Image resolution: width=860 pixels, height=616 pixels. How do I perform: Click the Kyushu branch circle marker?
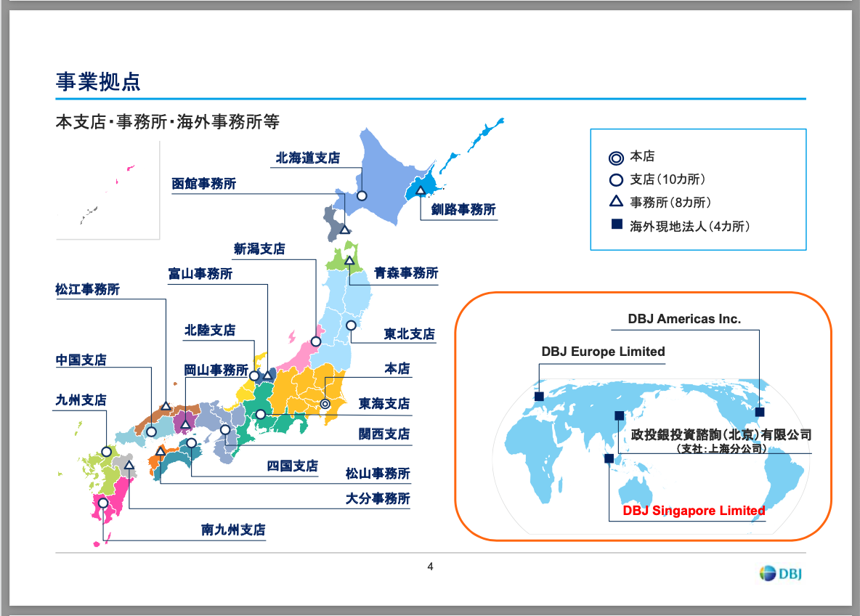(x=106, y=452)
